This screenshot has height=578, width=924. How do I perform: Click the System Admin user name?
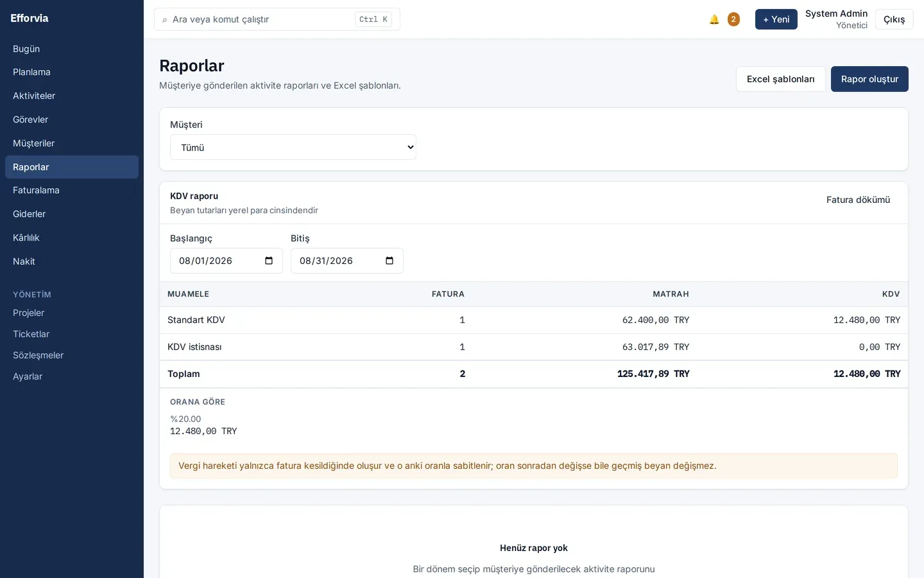coord(836,13)
